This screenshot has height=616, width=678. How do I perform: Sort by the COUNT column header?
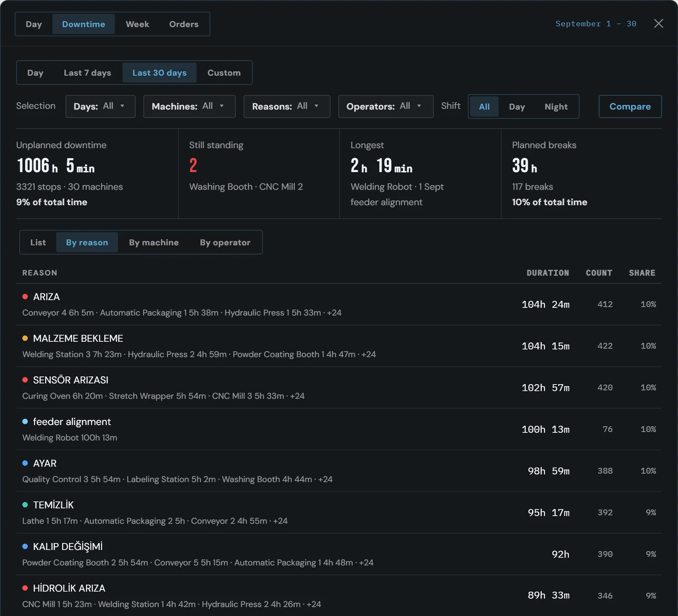tap(599, 273)
